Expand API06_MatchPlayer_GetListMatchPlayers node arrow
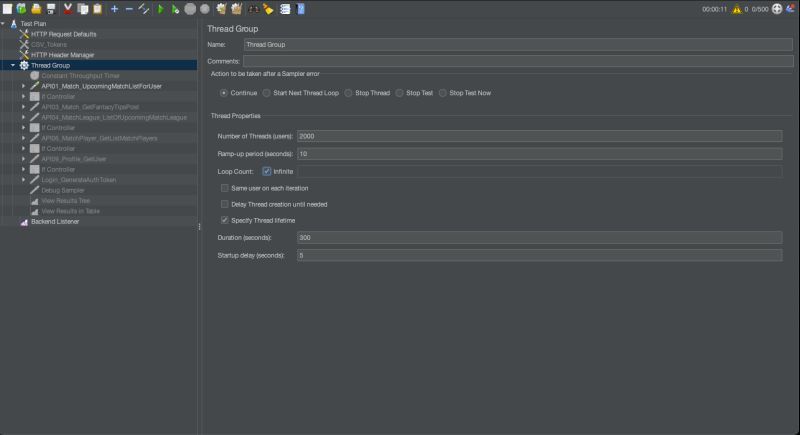 pyautogui.click(x=23, y=138)
